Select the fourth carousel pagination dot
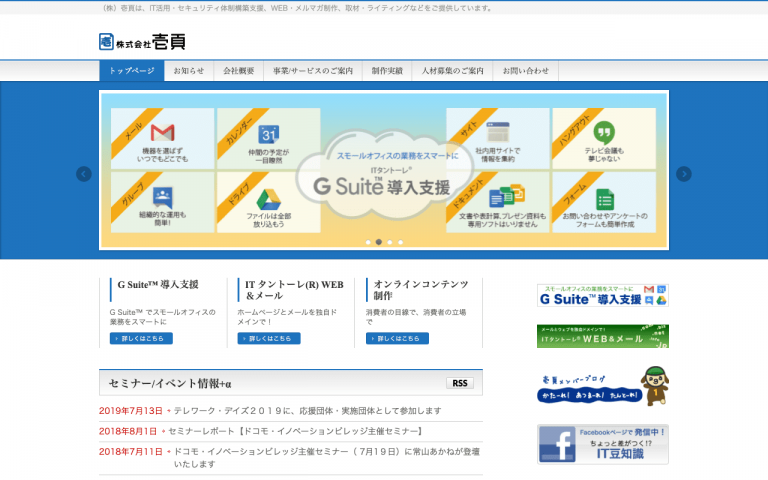 tap(400, 242)
